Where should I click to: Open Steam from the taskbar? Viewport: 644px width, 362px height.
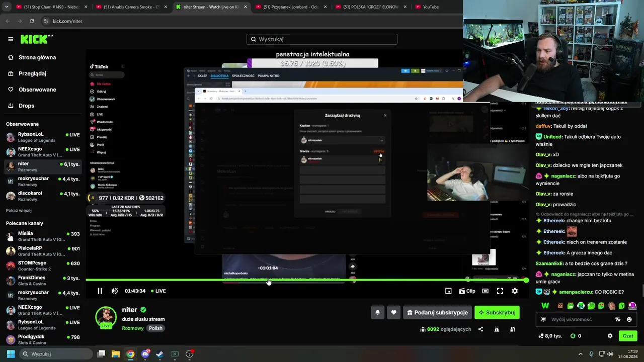tap(159, 354)
